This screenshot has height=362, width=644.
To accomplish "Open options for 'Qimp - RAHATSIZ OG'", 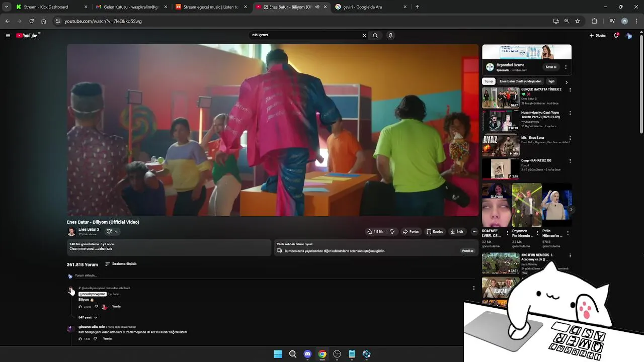I will pyautogui.click(x=570, y=161).
